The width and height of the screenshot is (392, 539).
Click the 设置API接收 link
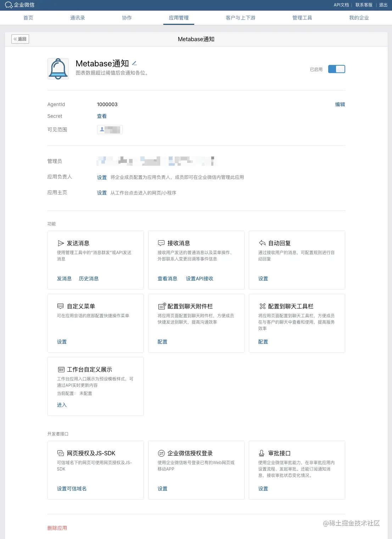coord(200,279)
